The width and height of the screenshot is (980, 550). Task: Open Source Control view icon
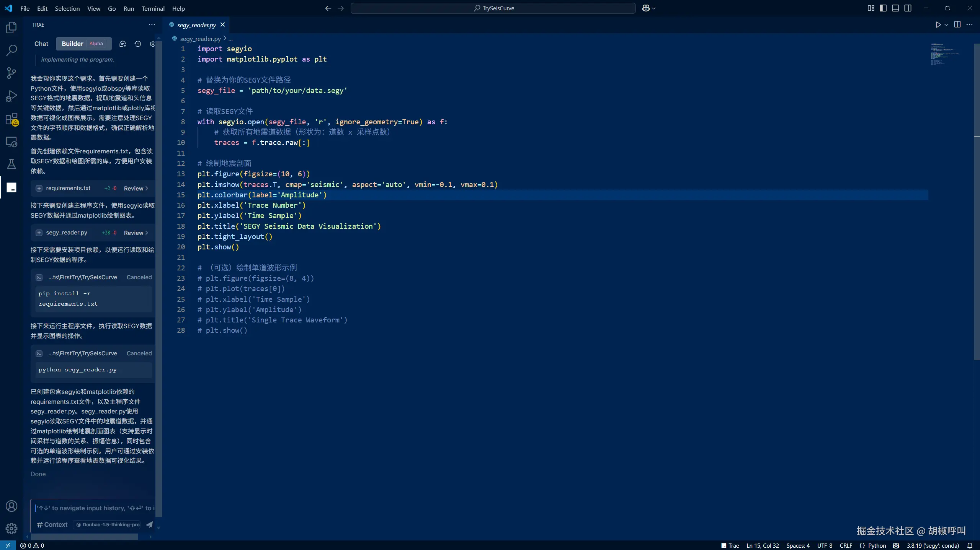point(11,73)
